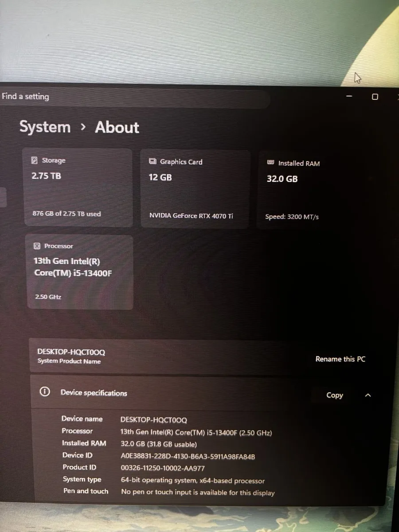Click the Product ID label
Image resolution: width=399 pixels, height=532 pixels.
pyautogui.click(x=79, y=467)
